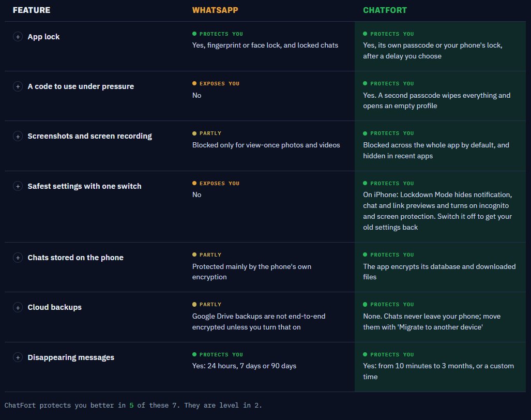Click ChatFort's Lockdown Mode description text
Viewport: 531px width, 420px height.
coord(437,211)
